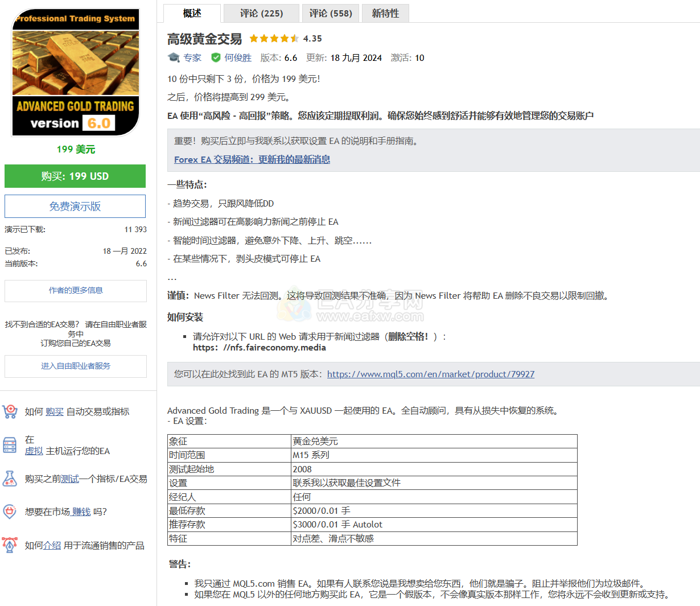Image resolution: width=700 pixels, height=606 pixels.
Task: Click 进入自由职业者服务 button
Action: [76, 366]
